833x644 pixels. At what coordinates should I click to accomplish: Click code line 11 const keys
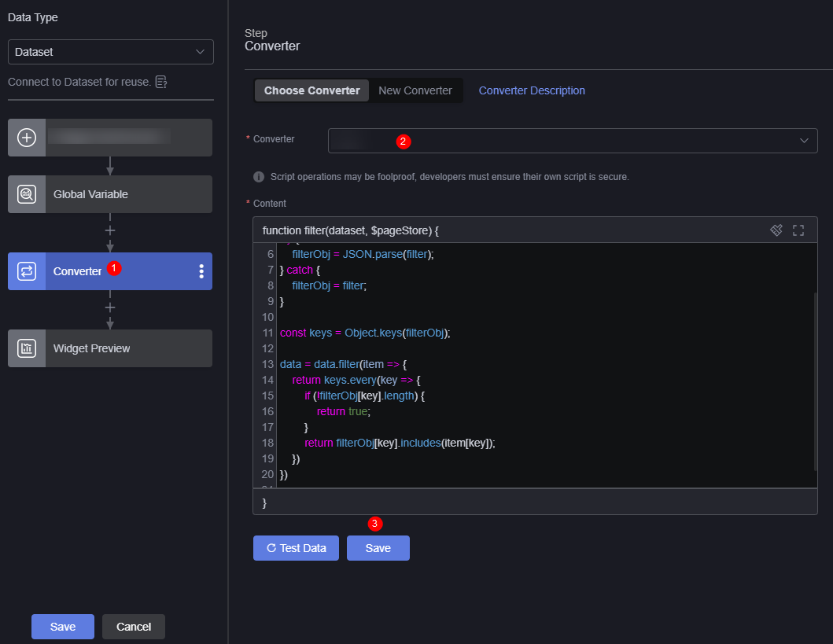365,333
